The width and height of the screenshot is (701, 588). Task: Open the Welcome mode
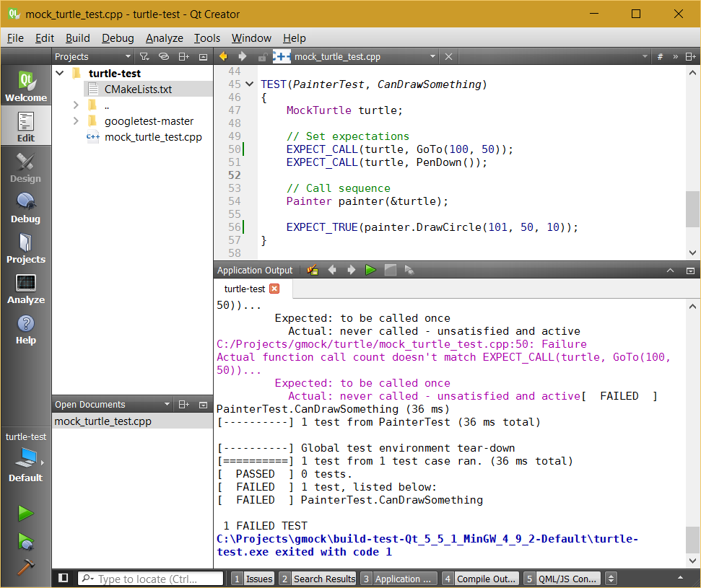point(26,86)
